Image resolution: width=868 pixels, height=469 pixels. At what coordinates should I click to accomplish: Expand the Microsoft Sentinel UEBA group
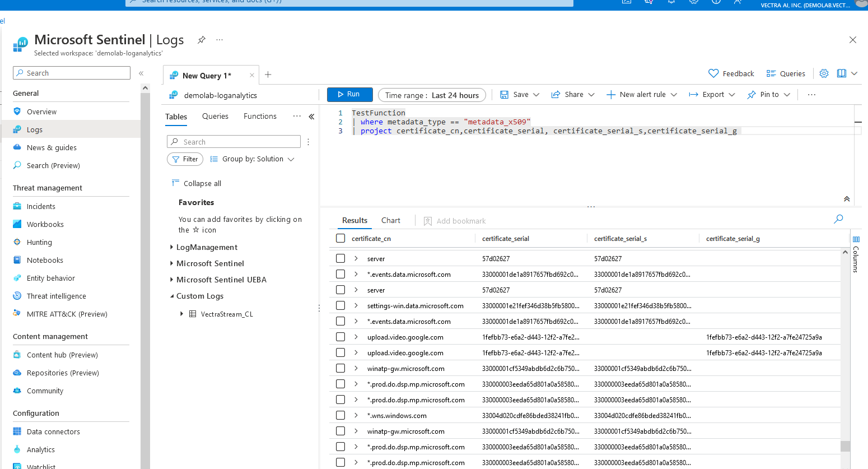click(x=171, y=280)
